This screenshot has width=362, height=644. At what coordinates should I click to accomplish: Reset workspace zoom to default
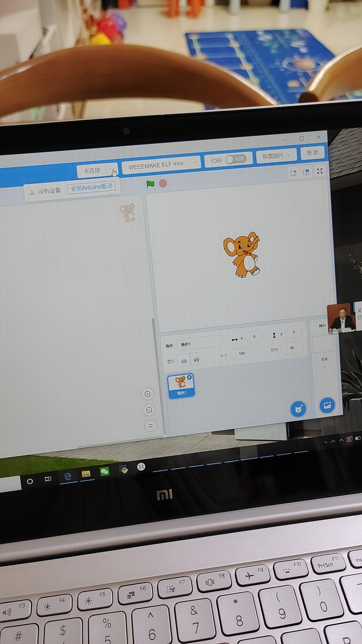(x=150, y=426)
